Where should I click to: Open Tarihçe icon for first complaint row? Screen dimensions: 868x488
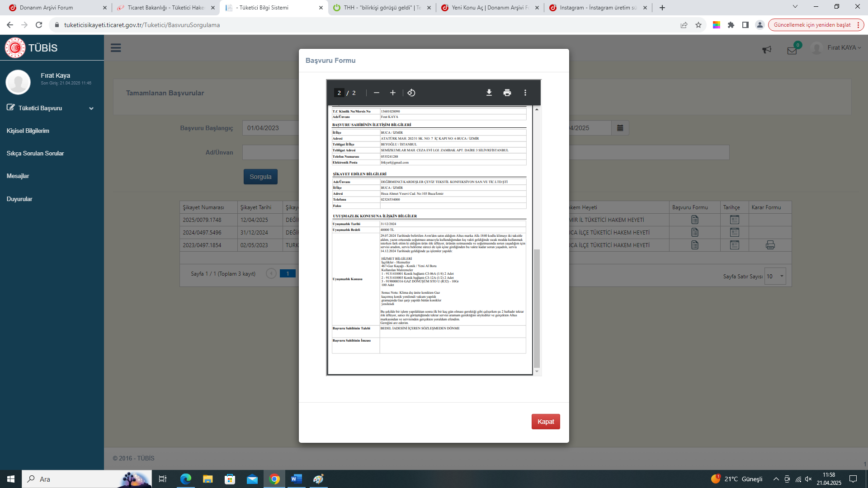pyautogui.click(x=734, y=220)
